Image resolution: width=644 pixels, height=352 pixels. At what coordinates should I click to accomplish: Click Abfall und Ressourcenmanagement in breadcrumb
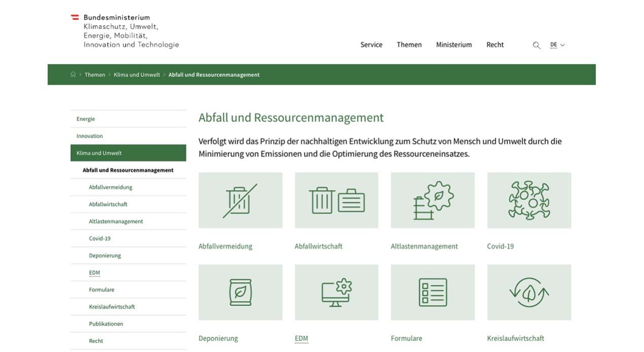[x=214, y=74]
